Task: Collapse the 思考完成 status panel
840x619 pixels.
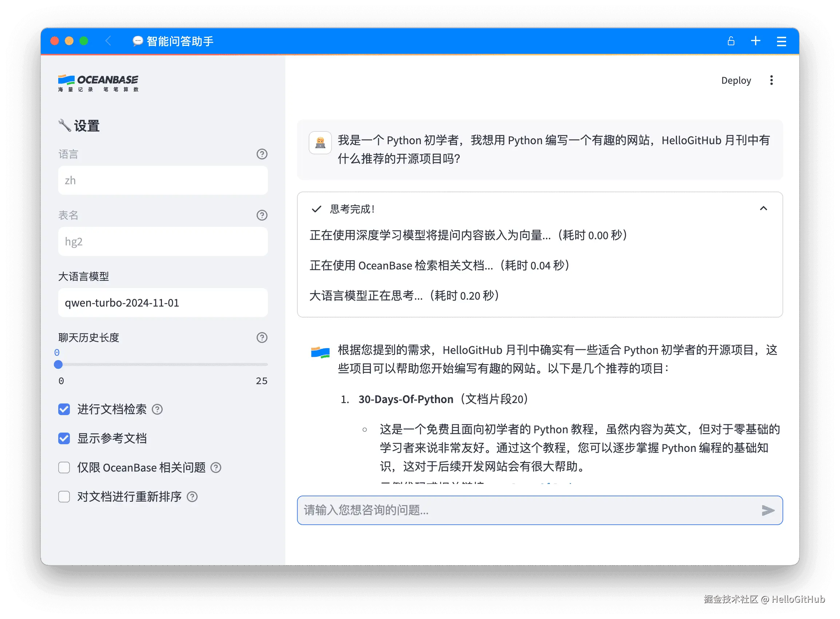Action: [x=763, y=208]
